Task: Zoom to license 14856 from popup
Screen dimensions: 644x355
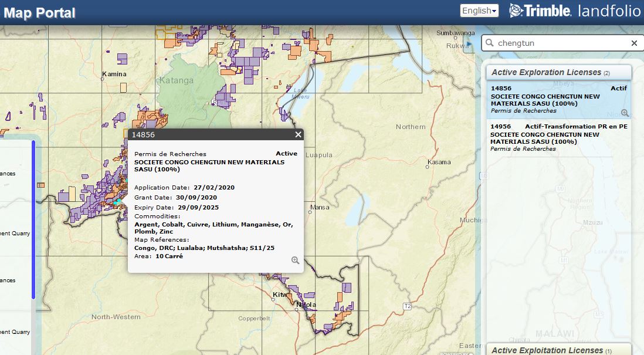Action: click(x=295, y=260)
